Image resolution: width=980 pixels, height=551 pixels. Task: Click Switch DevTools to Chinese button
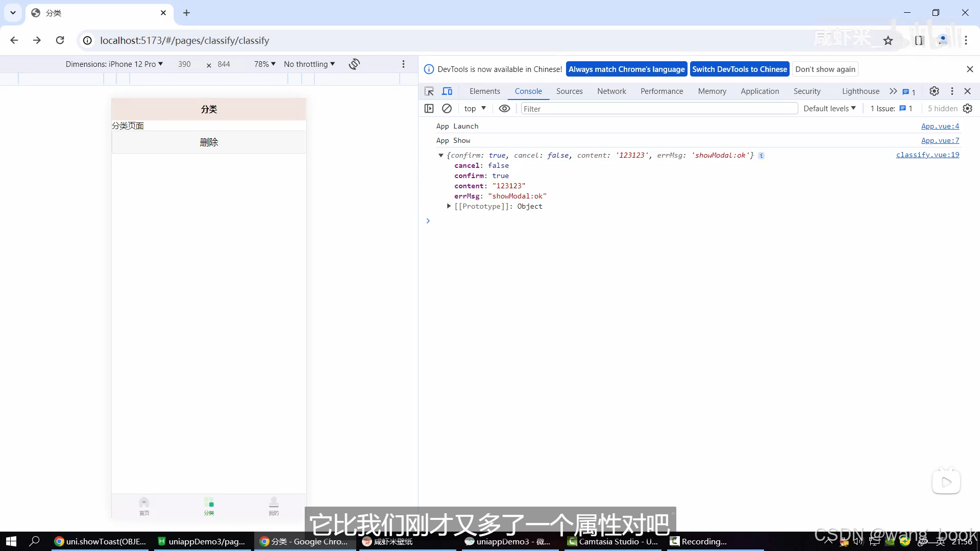(x=740, y=69)
